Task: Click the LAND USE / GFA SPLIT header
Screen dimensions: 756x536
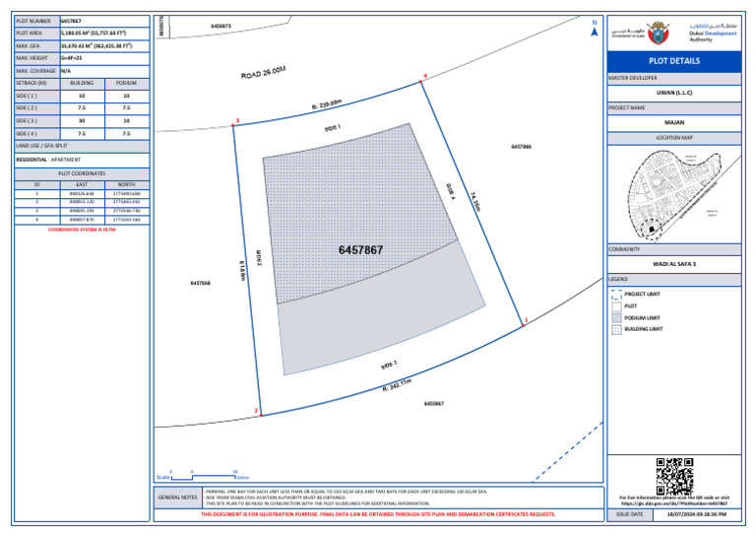Action: click(82, 146)
